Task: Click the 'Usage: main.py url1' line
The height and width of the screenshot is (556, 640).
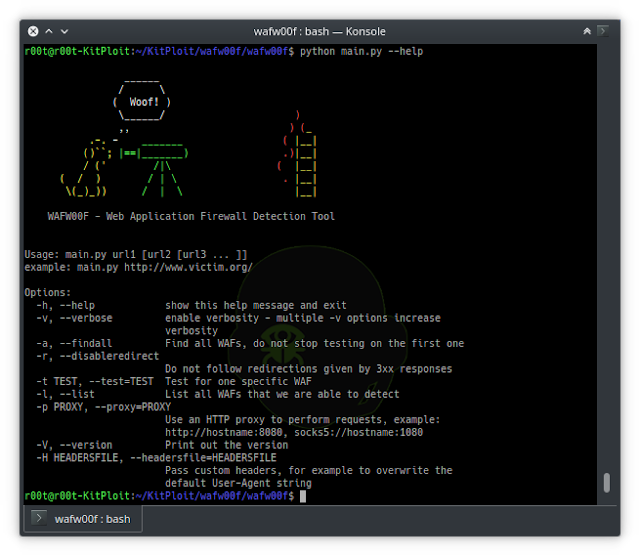Action: (136, 254)
